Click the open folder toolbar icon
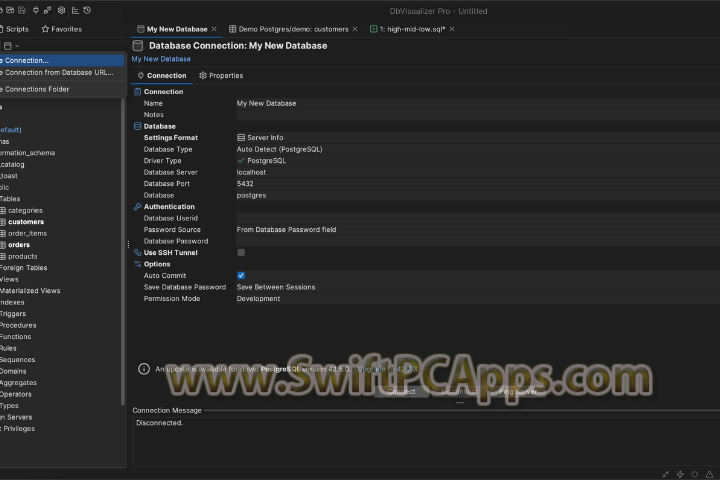Viewport: 720px width, 480px height. [10, 10]
